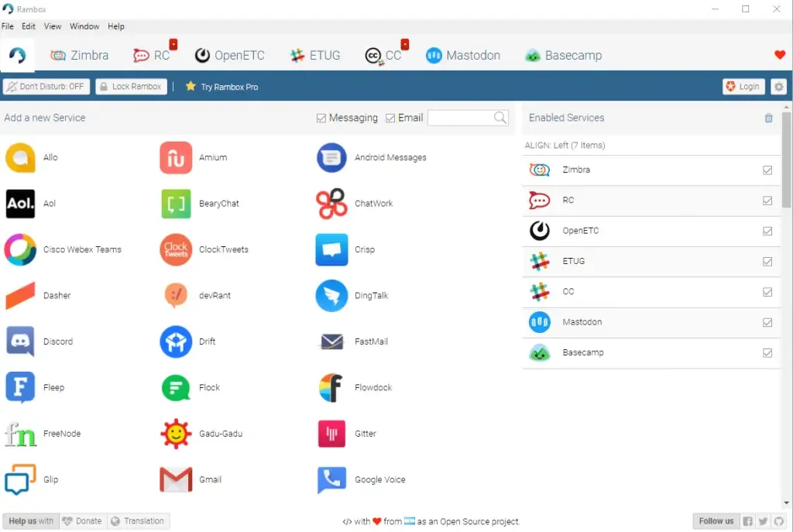Image resolution: width=793 pixels, height=532 pixels.
Task: Select the Android Messages icon
Action: [x=331, y=158]
